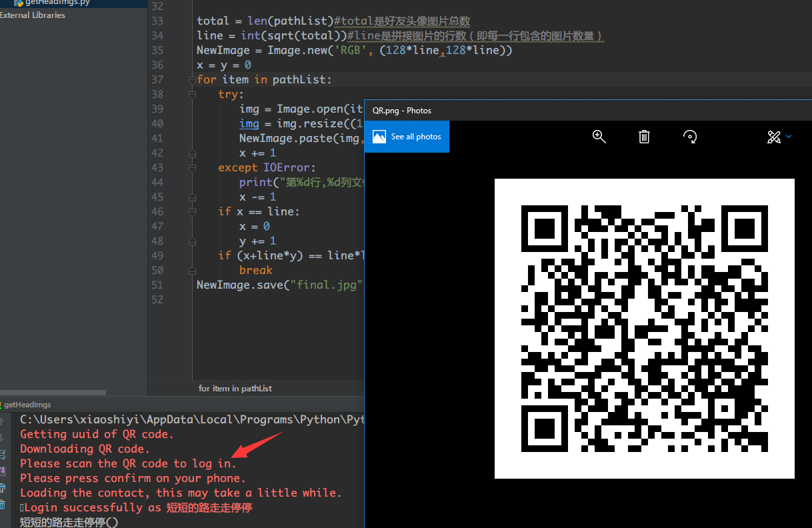The width and height of the screenshot is (812, 528).
Task: Click scroll to end icon in Run console
Action: (3, 471)
